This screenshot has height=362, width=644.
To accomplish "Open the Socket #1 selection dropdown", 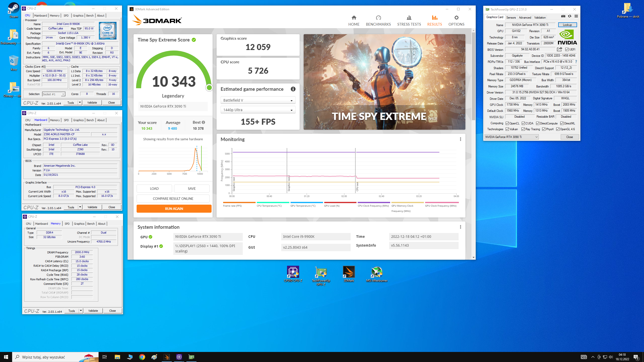I will pos(54,94).
